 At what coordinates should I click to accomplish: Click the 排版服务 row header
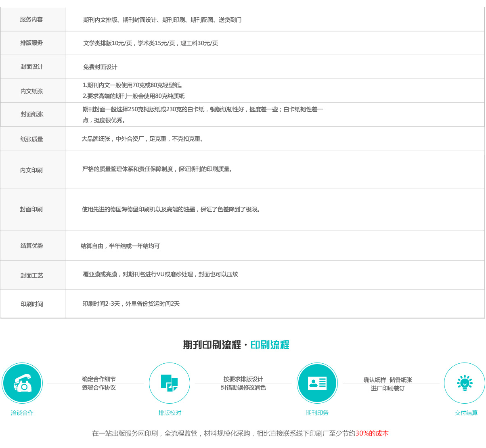coord(31,43)
